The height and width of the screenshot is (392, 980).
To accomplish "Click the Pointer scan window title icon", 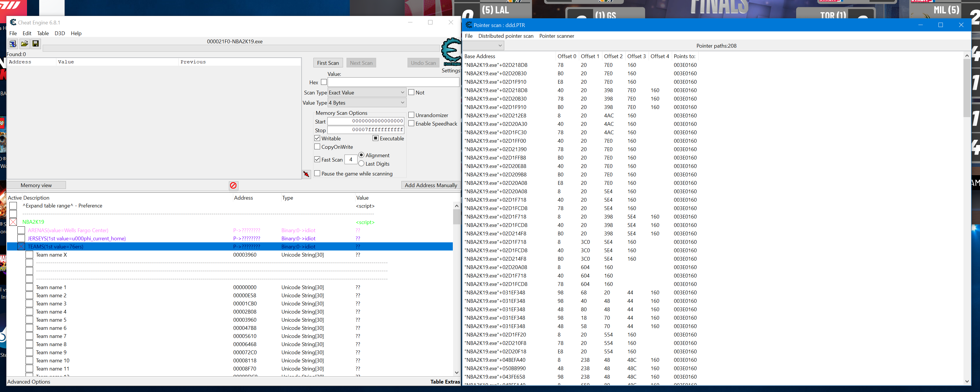I will pyautogui.click(x=469, y=25).
